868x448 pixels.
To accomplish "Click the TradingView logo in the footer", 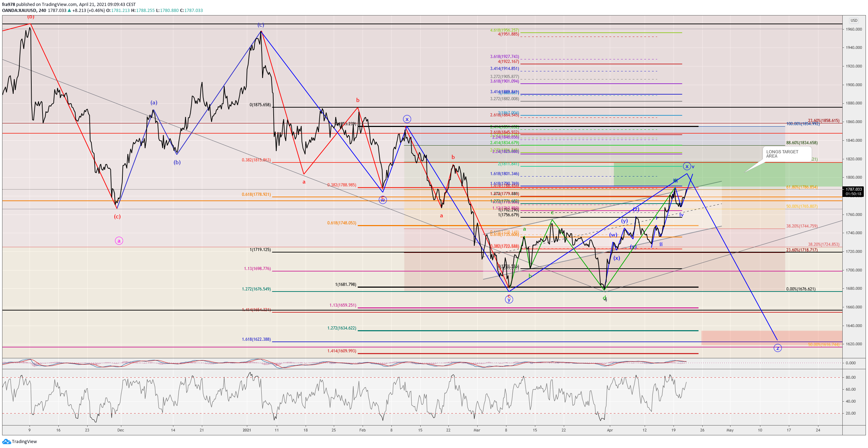I will tap(20, 442).
